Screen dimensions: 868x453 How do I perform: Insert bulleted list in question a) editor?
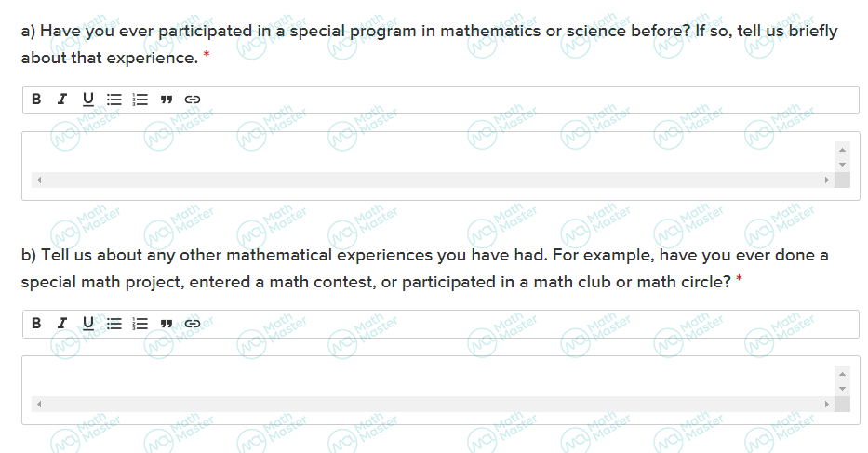114,100
